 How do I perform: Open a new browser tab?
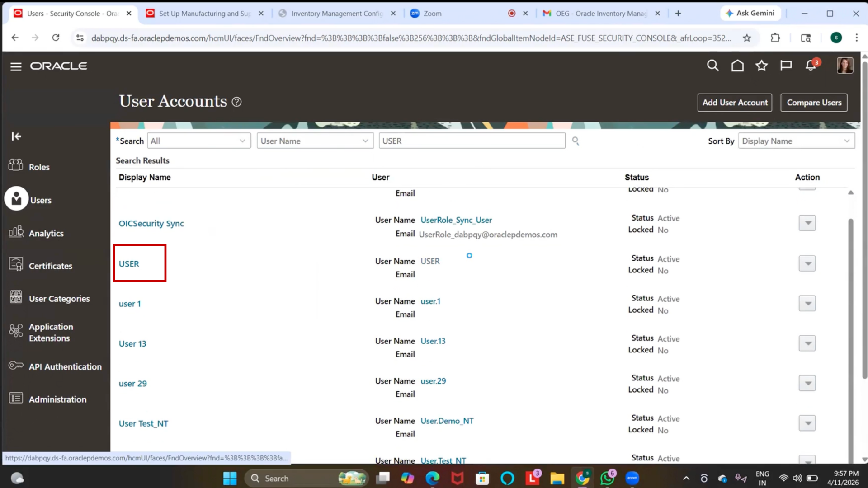pos(678,14)
